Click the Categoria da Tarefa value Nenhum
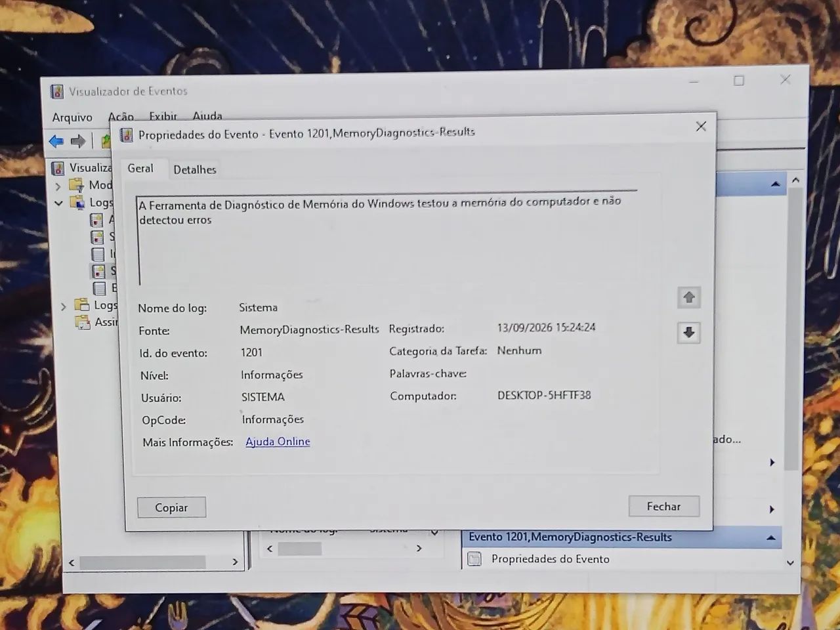Viewport: 840px width, 630px height. [x=519, y=350]
